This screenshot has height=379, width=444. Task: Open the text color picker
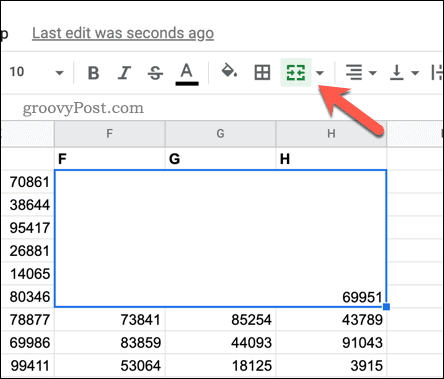187,74
